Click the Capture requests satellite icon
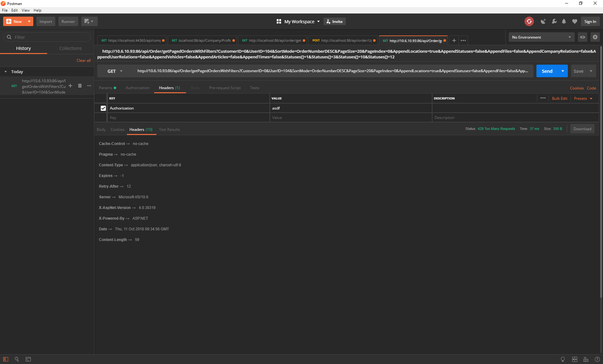 click(543, 21)
